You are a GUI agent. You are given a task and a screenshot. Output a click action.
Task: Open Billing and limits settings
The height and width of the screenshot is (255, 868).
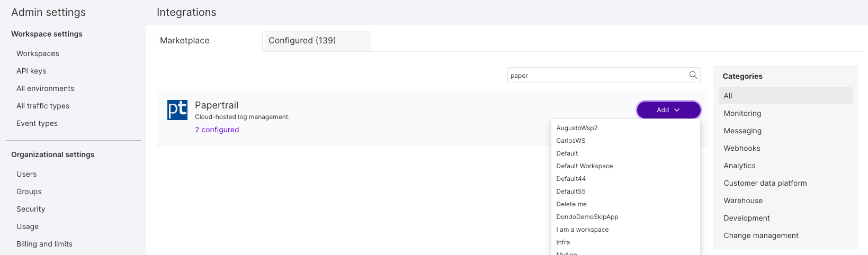coord(44,244)
